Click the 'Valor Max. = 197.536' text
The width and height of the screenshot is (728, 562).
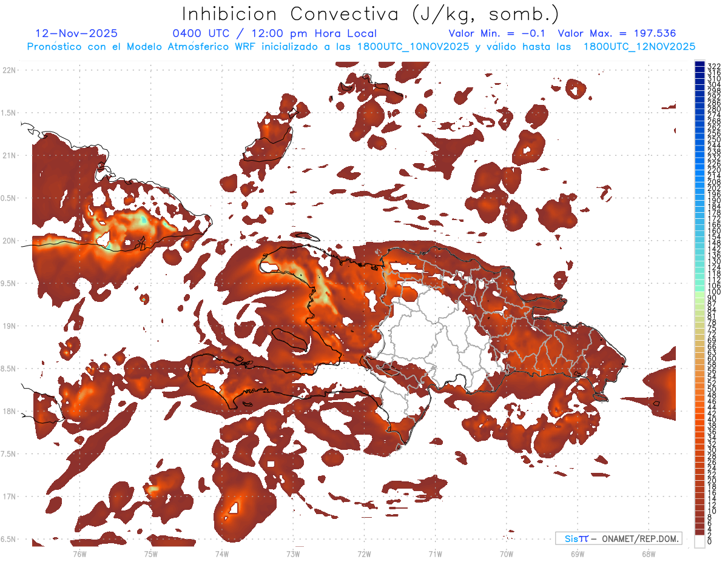click(616, 34)
